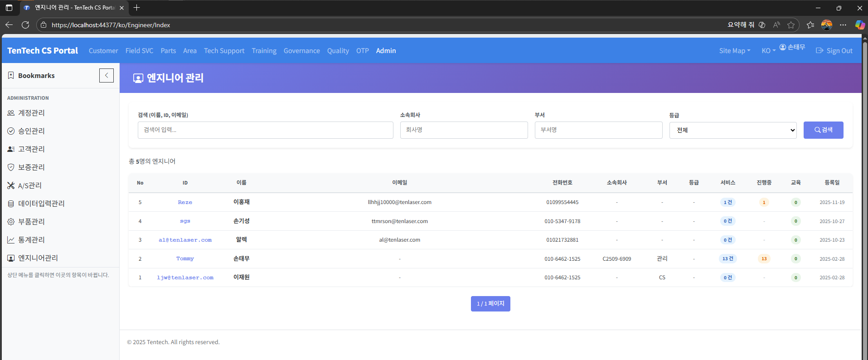This screenshot has width=868, height=360.
Task: Click the 보증관리 shield icon
Action: (x=11, y=167)
